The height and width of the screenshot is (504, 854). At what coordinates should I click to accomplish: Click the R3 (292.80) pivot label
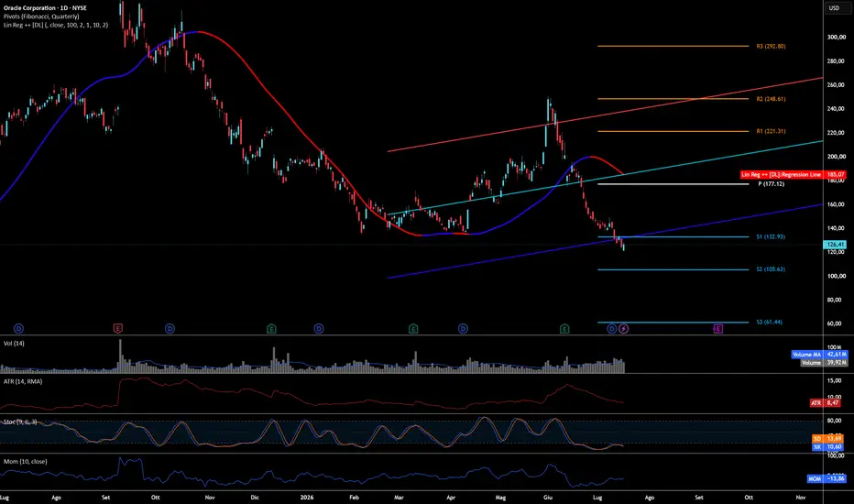771,47
